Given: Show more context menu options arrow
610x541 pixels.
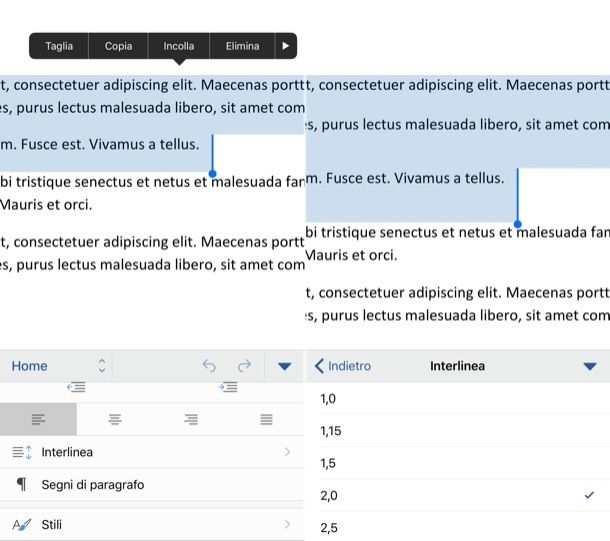Looking at the screenshot, I should pos(286,46).
